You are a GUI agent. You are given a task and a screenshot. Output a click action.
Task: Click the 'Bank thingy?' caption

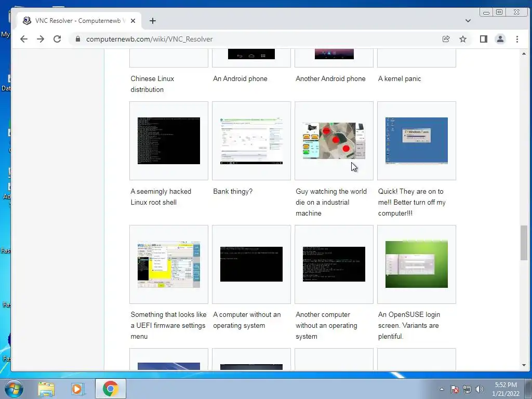coord(233,191)
